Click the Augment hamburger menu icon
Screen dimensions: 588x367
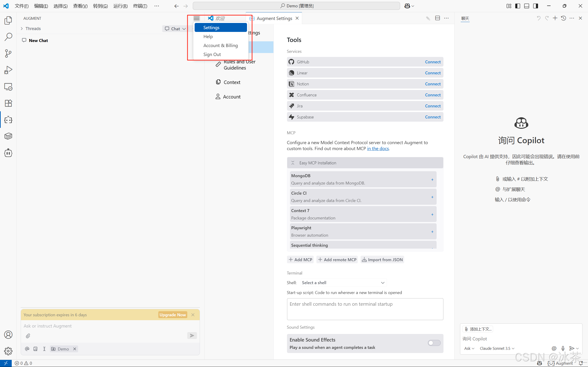click(196, 18)
